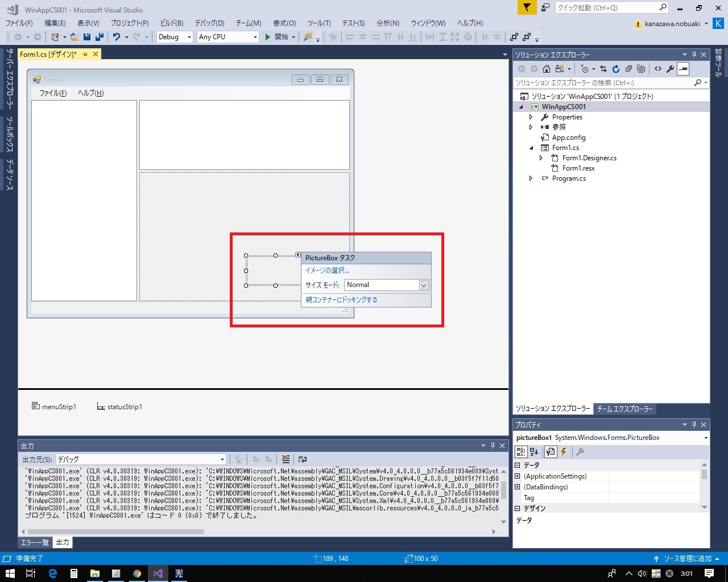The image size is (728, 582).
Task: Click ソース管理に追加 in status bar
Action: pos(687,559)
